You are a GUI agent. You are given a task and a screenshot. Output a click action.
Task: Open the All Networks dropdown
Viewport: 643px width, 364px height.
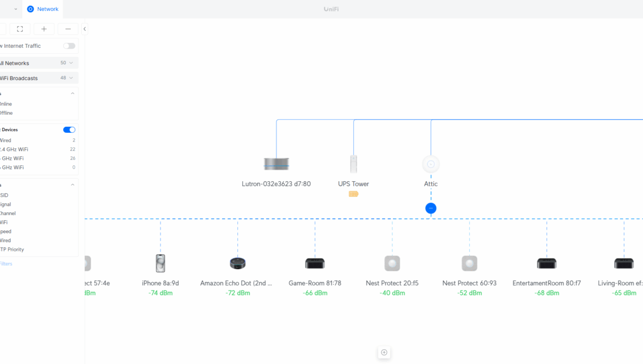[x=38, y=63]
